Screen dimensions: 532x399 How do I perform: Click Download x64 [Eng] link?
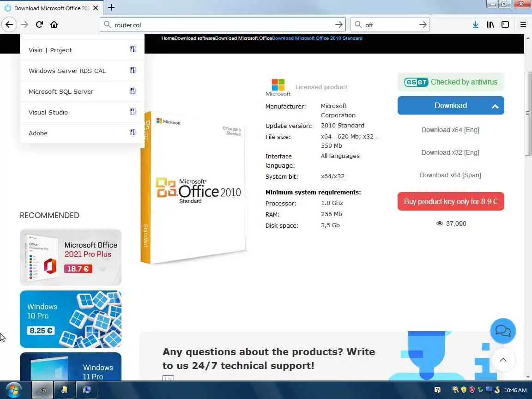pyautogui.click(x=450, y=130)
